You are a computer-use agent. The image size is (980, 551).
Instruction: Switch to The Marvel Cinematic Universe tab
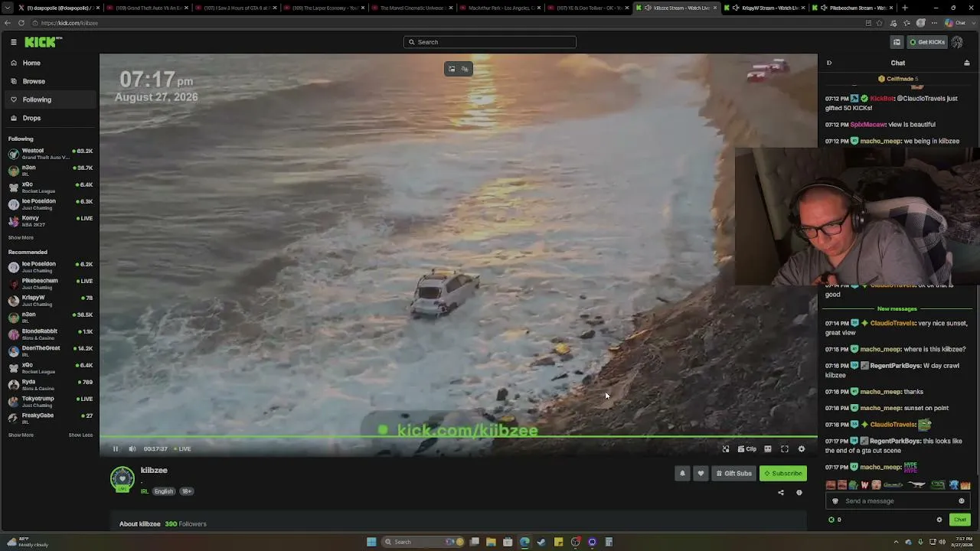tap(412, 8)
